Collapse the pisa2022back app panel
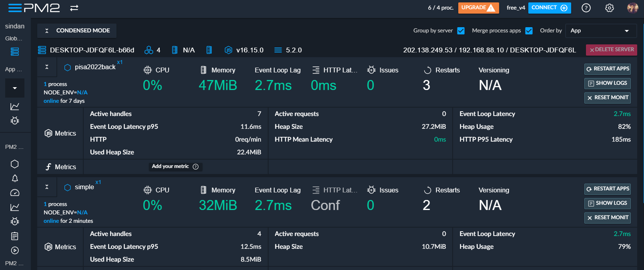Viewport: 644px width, 270px height. [47, 67]
